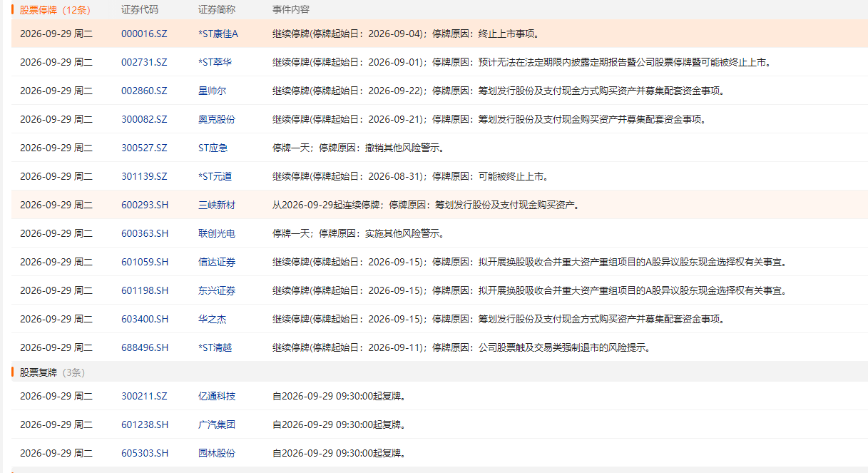Open 三峡新材 stock link
This screenshot has height=473, width=868.
pyautogui.click(x=217, y=205)
